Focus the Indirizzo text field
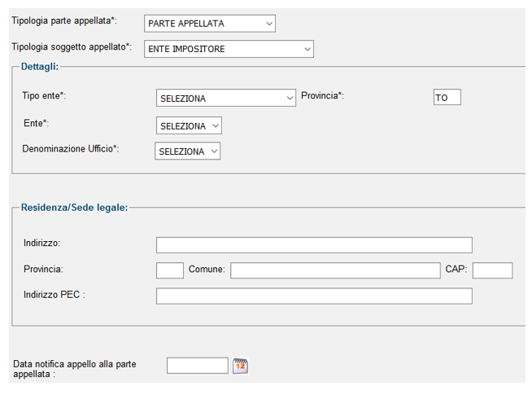Image resolution: width=532 pixels, height=395 pixels. tap(314, 245)
